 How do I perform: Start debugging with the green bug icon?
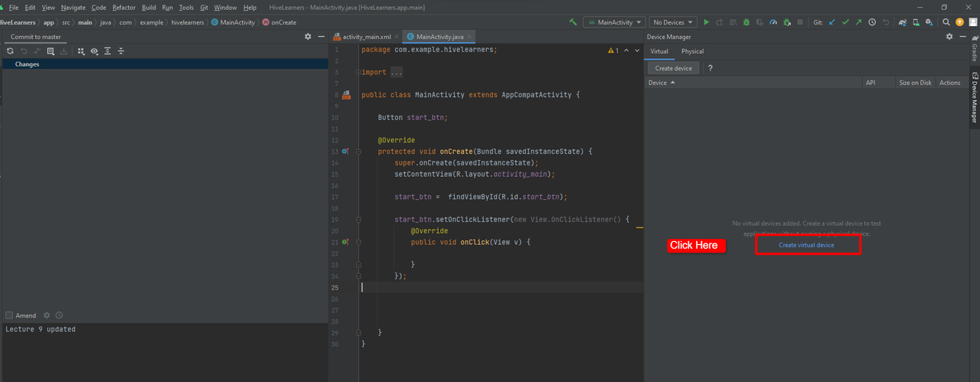coord(746,22)
